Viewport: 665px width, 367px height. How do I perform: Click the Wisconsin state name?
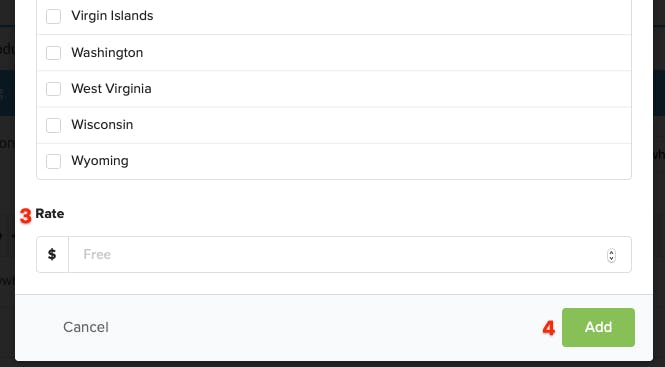click(102, 125)
